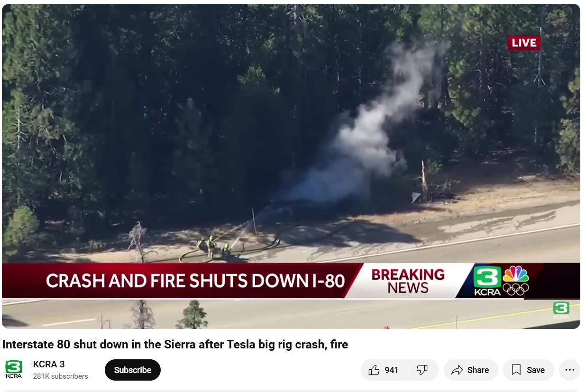Click the video title about Interstate 80
The width and height of the screenshot is (586, 392).
click(x=175, y=345)
